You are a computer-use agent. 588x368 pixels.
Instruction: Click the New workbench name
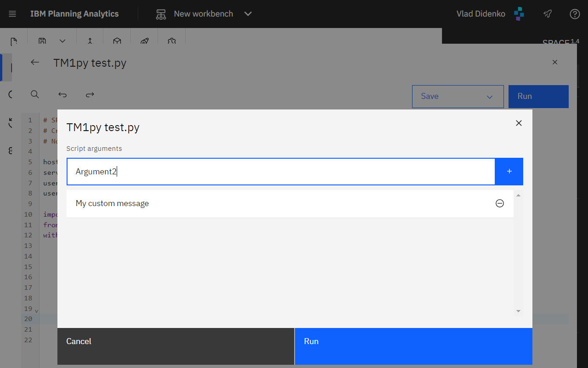[x=204, y=14]
